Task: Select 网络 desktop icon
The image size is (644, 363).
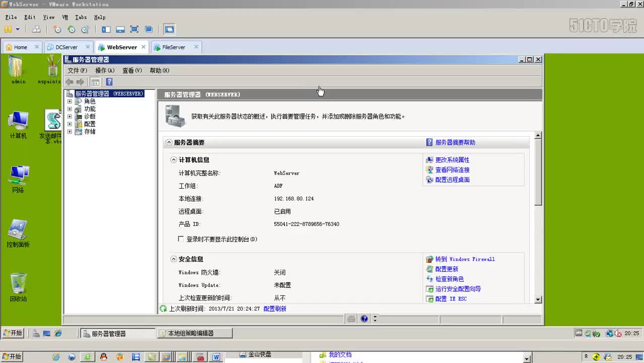Action: click(18, 179)
